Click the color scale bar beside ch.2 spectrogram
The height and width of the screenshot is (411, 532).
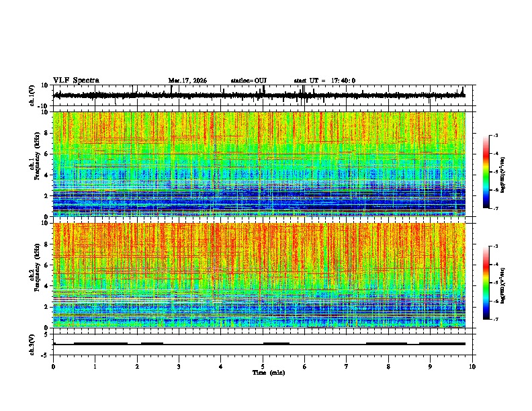coord(486,283)
